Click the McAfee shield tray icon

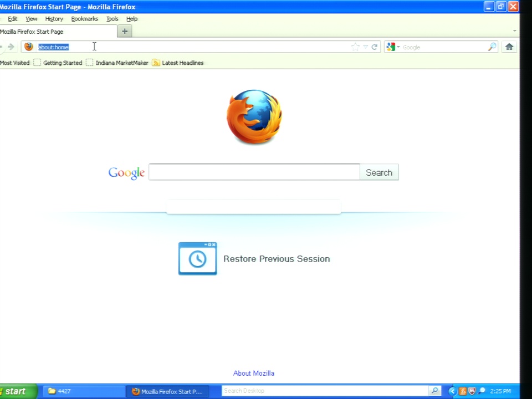472,391
